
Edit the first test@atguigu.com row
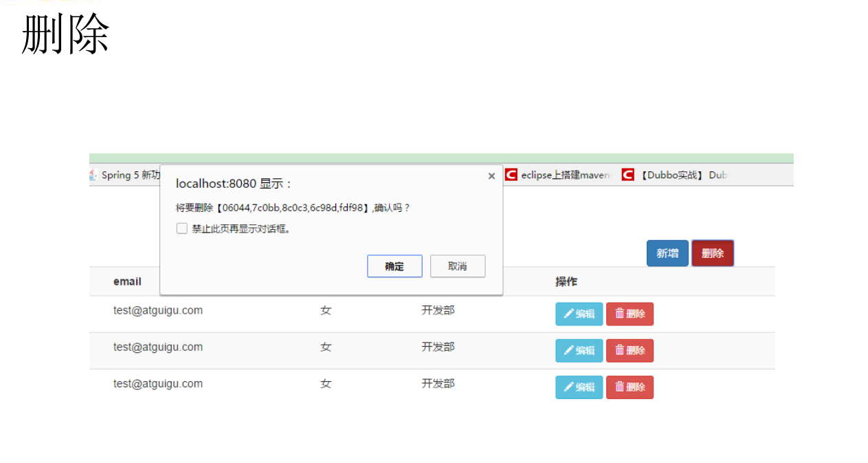(579, 314)
